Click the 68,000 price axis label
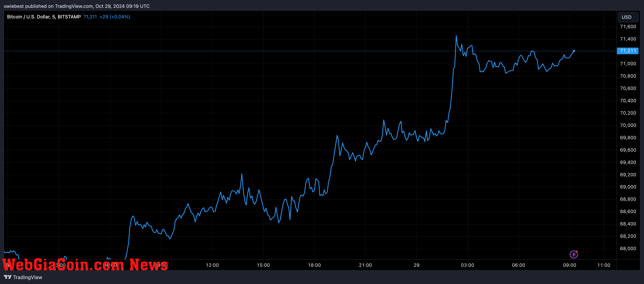644x284 pixels. (628, 249)
